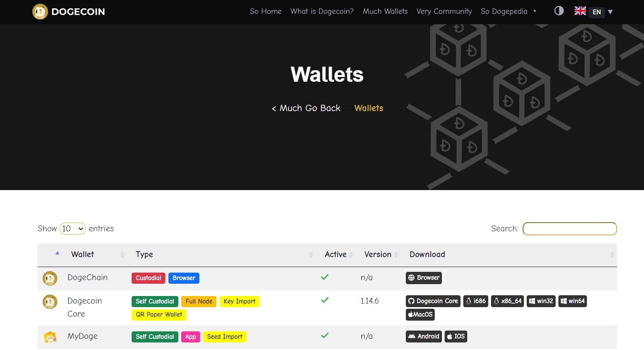Click MyDoge's n/a version cell
Screen dimensions: 644x350
tap(367, 336)
